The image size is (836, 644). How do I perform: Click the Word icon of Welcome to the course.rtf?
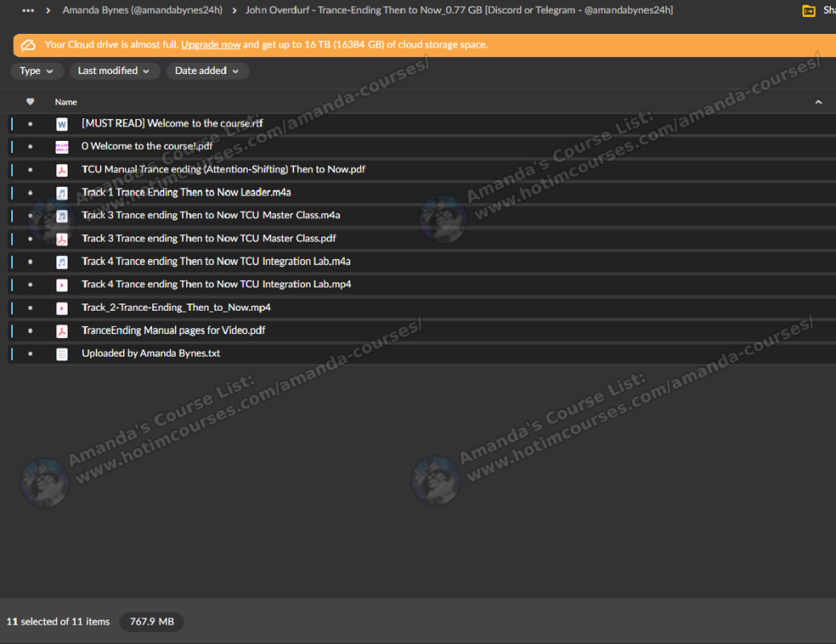[62, 124]
